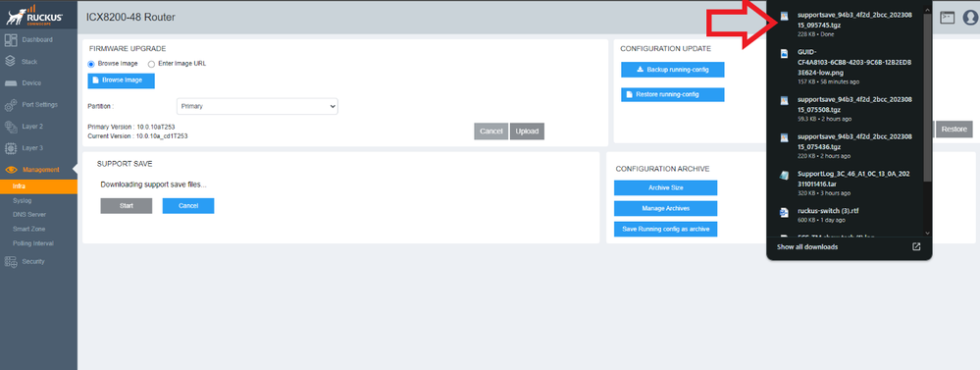
Task: Click file icon for supportsave 075508.tgz download
Action: 784,101
